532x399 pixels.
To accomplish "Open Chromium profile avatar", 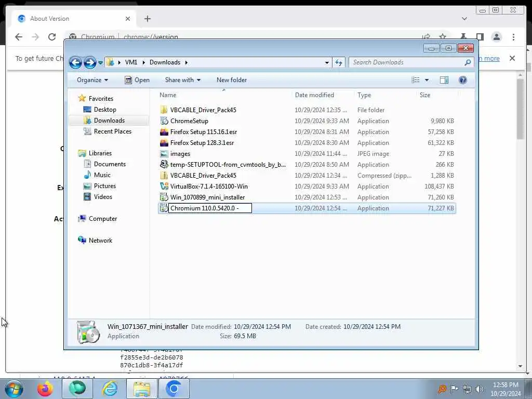I will (x=496, y=37).
